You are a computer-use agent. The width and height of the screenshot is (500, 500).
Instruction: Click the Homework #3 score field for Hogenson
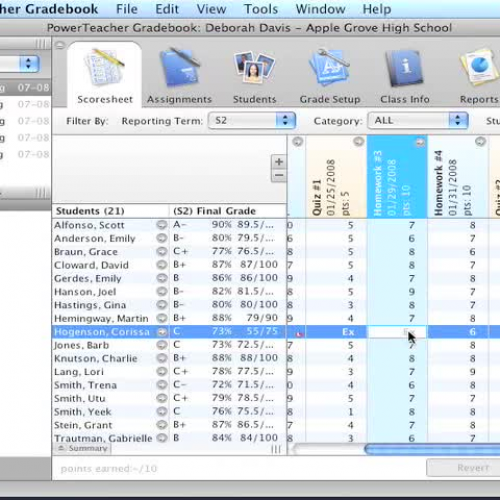tap(397, 332)
